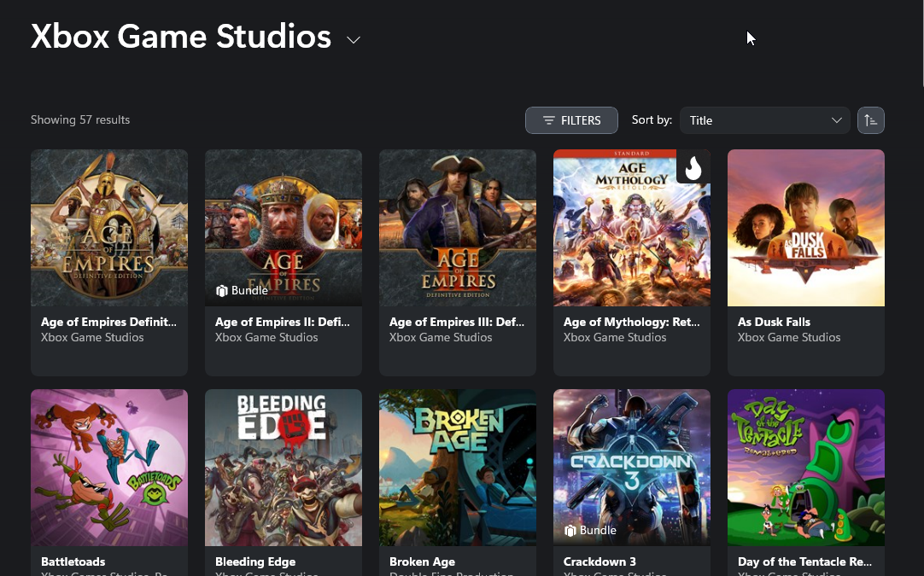The image size is (924, 576).
Task: Click the 'Age of Mythology: Ret...' title
Action: click(x=632, y=323)
